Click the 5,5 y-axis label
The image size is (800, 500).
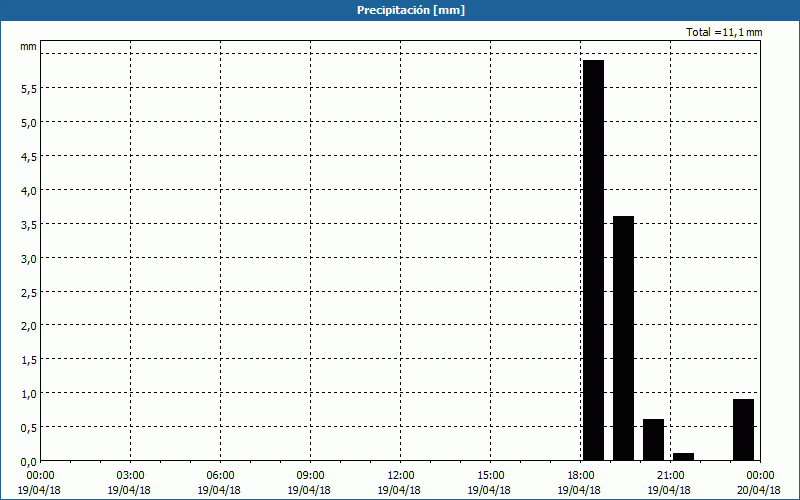[x=29, y=89]
